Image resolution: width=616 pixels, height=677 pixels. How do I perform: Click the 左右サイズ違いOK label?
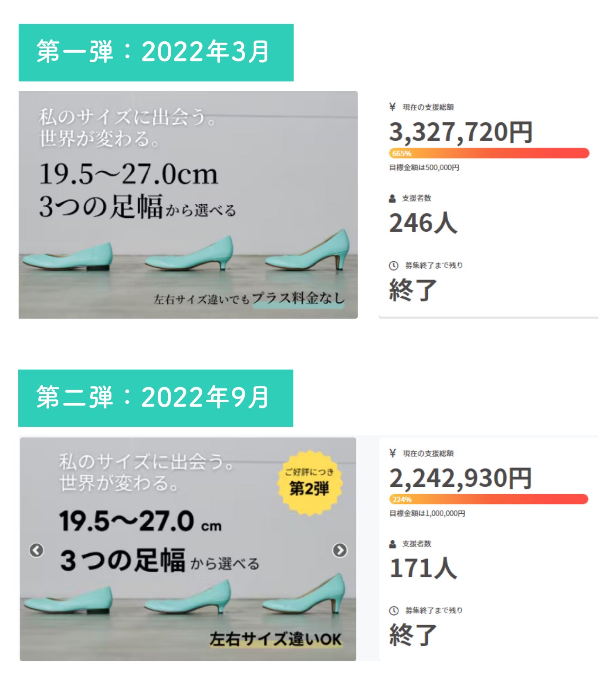(275, 639)
